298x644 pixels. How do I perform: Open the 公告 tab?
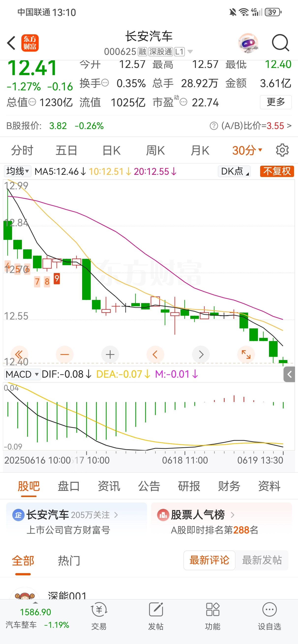tap(149, 486)
